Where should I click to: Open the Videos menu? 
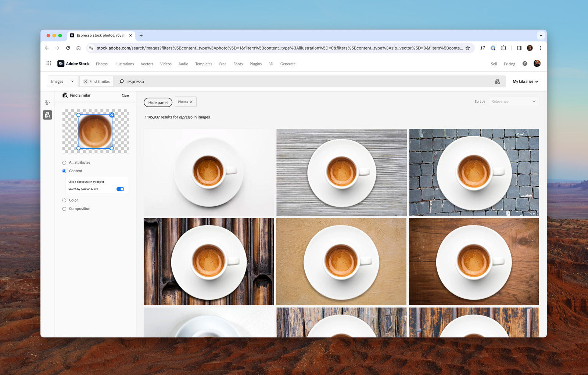tap(166, 64)
